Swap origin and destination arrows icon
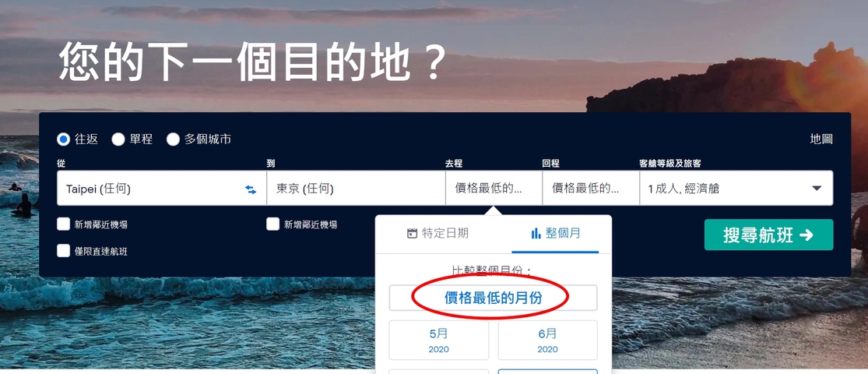Image resolution: width=868 pixels, height=374 pixels. click(251, 189)
